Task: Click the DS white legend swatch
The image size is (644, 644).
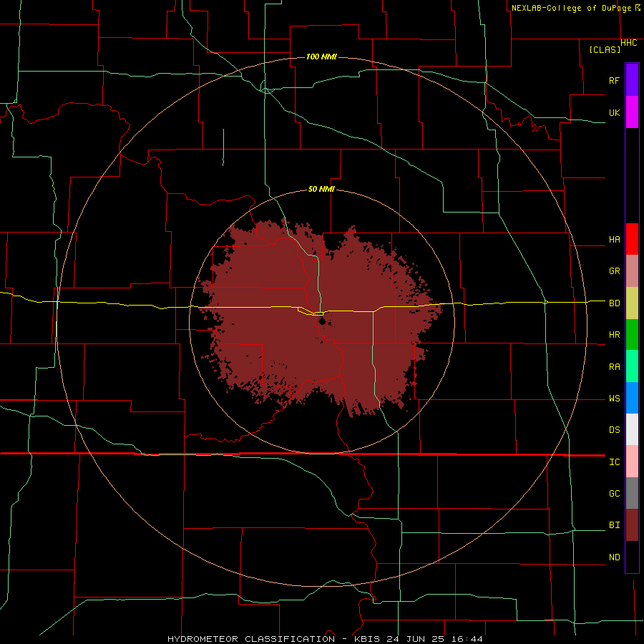Action: tap(632, 429)
